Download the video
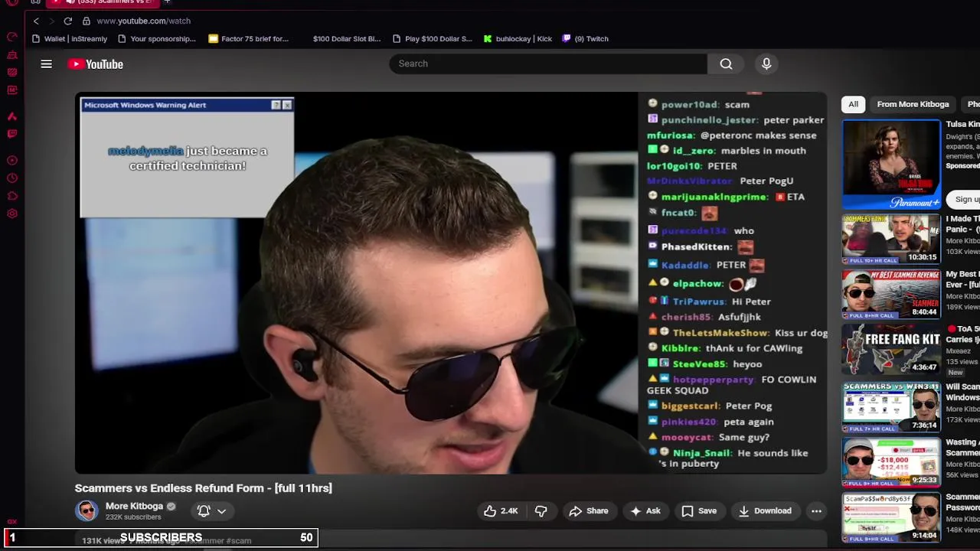The height and width of the screenshot is (551, 980). 764,511
